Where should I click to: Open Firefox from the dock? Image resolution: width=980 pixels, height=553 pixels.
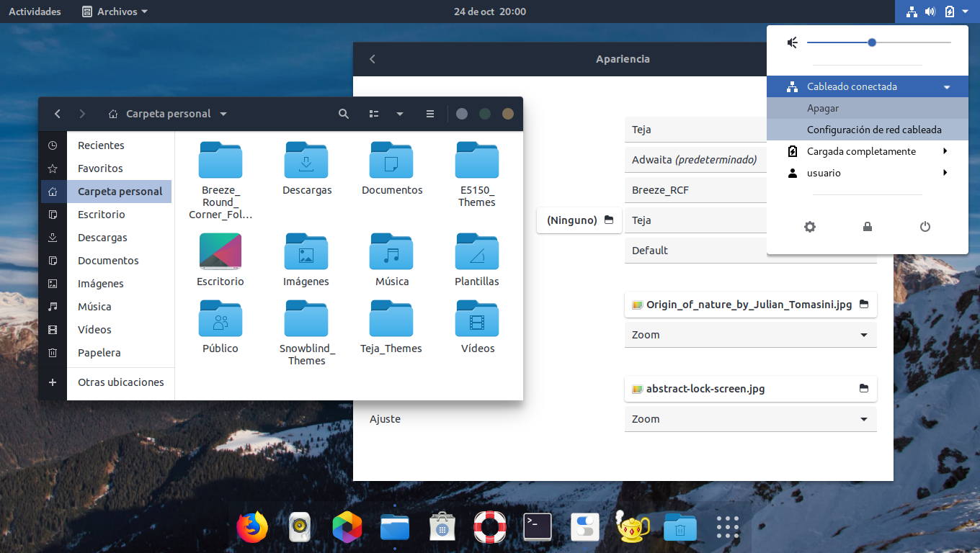point(252,527)
